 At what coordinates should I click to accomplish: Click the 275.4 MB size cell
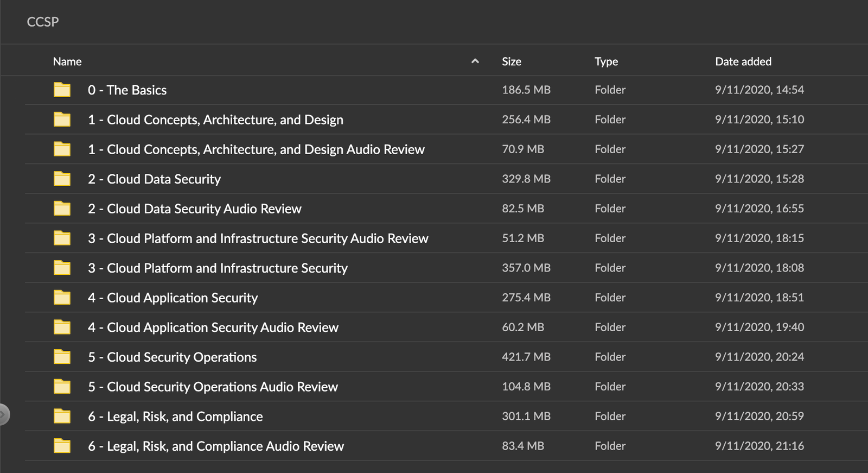pyautogui.click(x=526, y=298)
